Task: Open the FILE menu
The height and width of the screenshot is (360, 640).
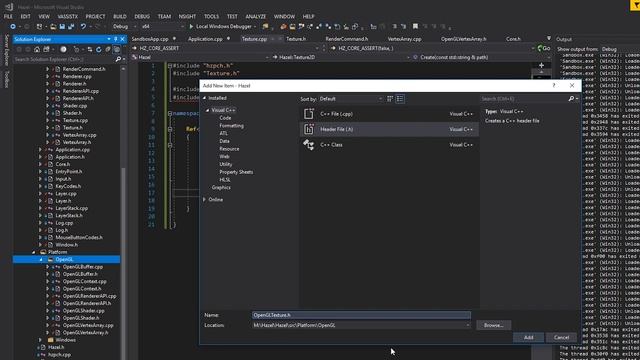Action: [x=8, y=16]
